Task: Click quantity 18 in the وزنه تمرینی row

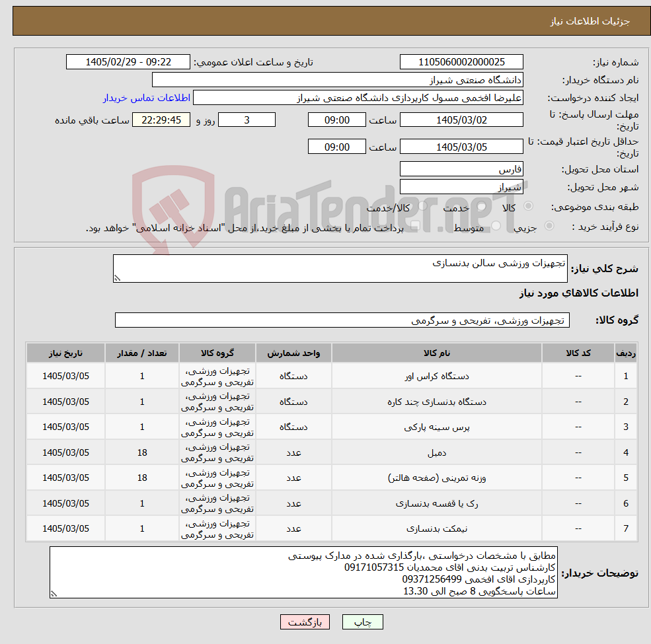Action: click(x=142, y=478)
